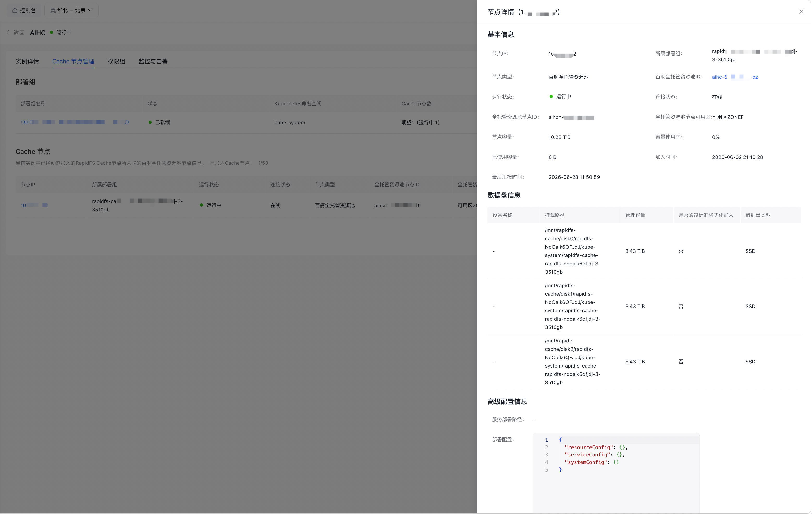This screenshot has width=812, height=514.
Task: Click the 百舸全托管资源池 node type value in panel
Action: click(x=569, y=77)
